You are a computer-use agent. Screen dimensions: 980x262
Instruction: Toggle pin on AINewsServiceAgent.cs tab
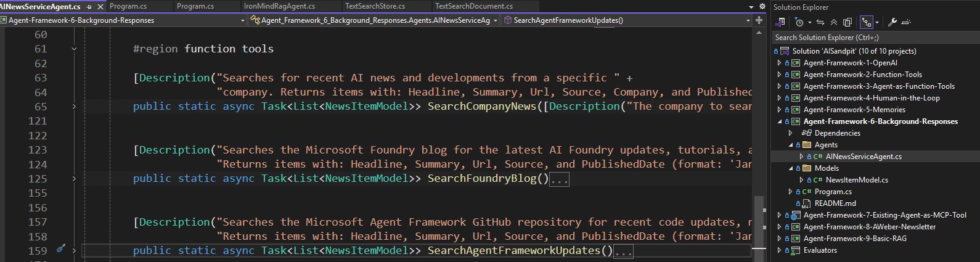[89, 6]
